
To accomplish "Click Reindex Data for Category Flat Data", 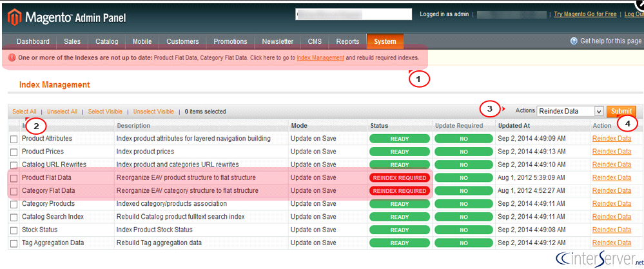I will coord(612,190).
